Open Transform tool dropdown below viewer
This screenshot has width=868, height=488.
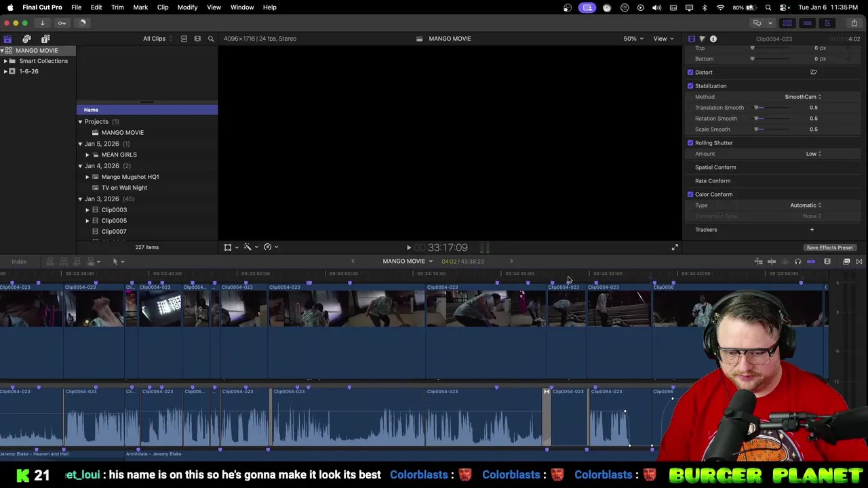click(x=231, y=247)
